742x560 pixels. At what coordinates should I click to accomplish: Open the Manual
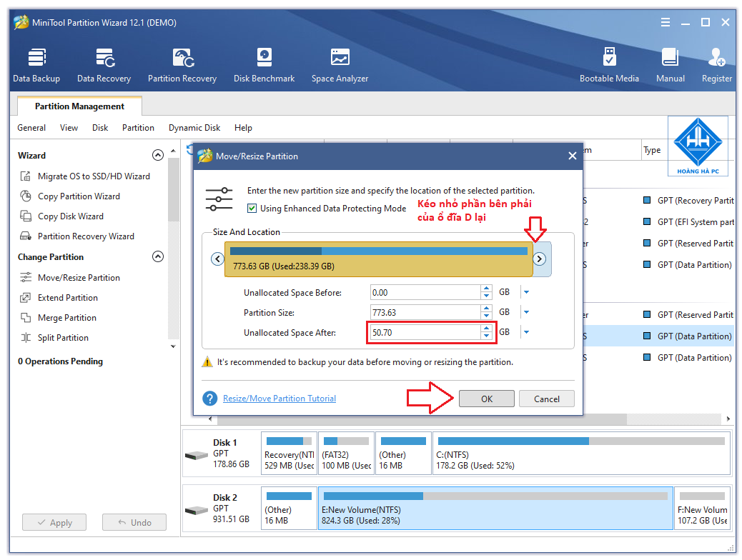click(670, 64)
